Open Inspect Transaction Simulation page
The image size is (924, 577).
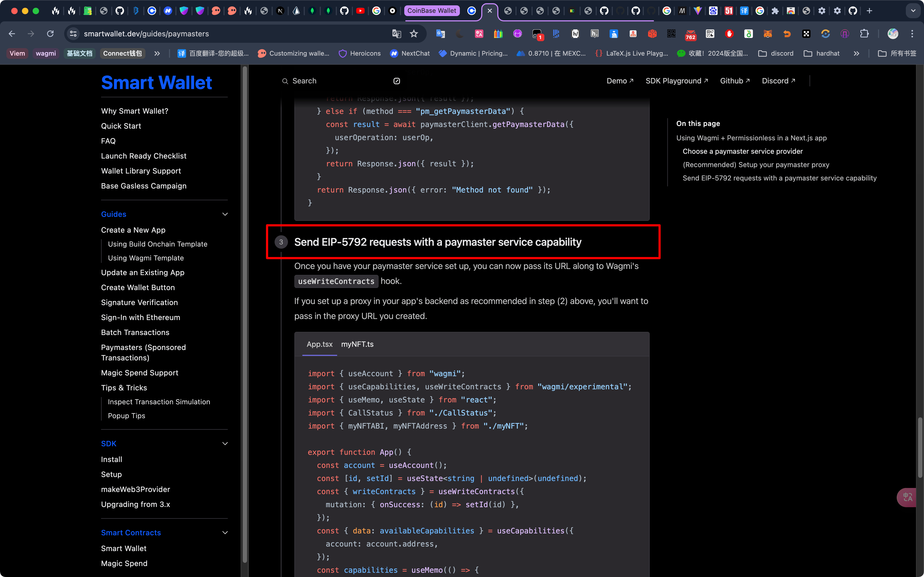pos(159,402)
